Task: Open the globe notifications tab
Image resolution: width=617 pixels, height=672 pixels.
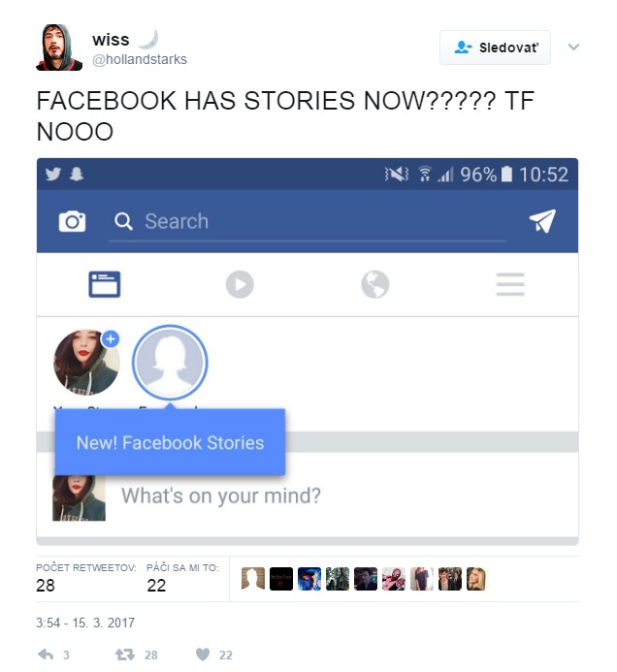Action: point(375,284)
